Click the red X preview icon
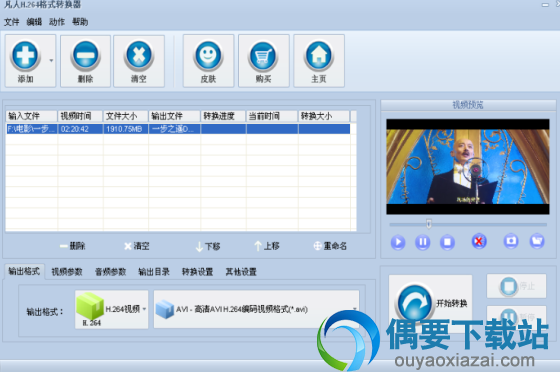The width and height of the screenshot is (560, 372). (x=479, y=242)
